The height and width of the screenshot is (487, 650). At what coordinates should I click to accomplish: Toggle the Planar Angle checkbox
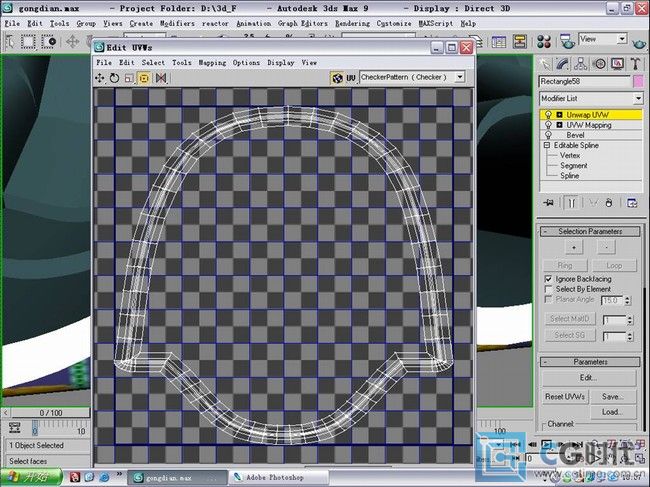(x=548, y=299)
